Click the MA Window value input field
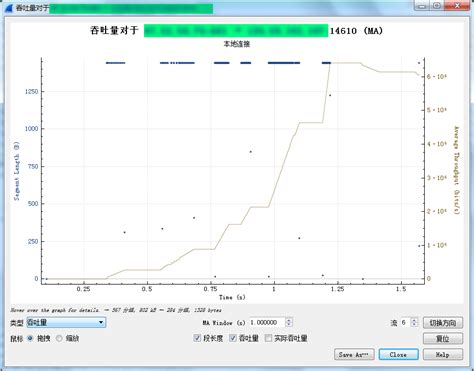 point(267,322)
